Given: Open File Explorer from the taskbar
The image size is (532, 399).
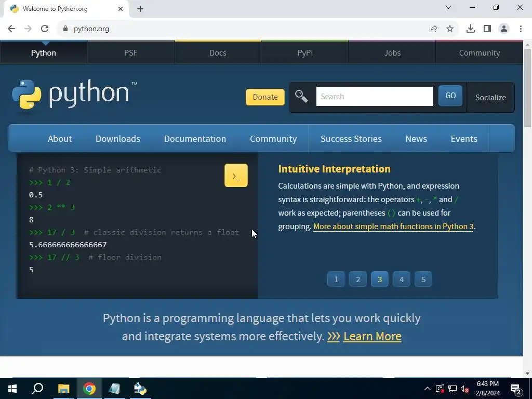Looking at the screenshot, I should click(x=63, y=389).
